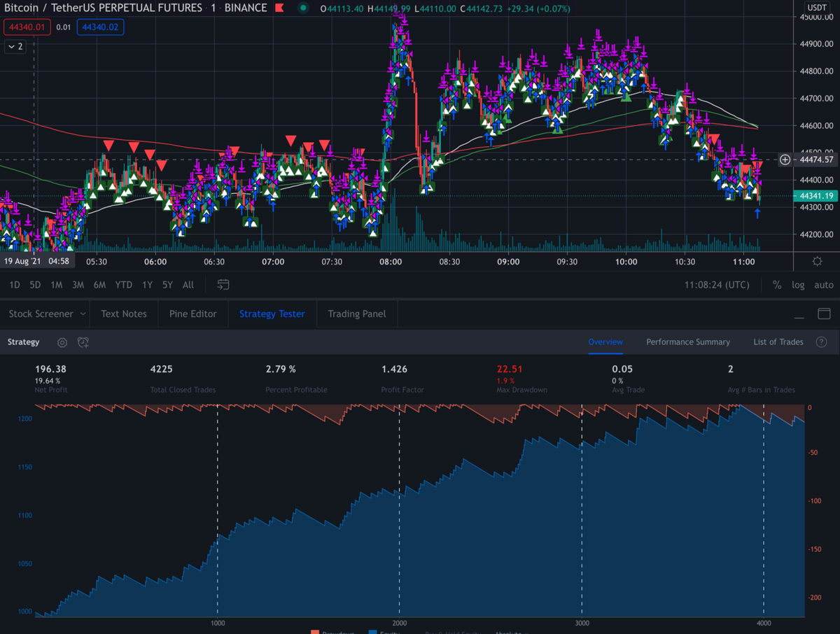Open the Stock Screener tab

[41, 314]
